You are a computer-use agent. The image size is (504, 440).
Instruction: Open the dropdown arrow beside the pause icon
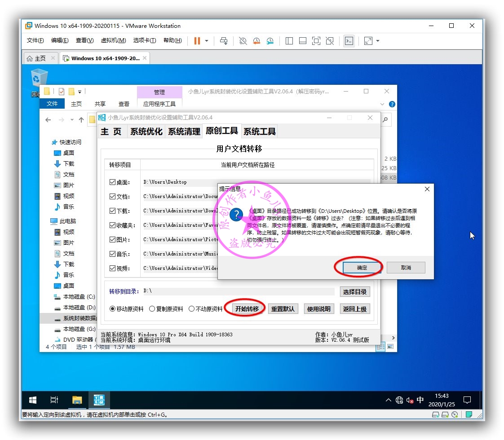207,41
